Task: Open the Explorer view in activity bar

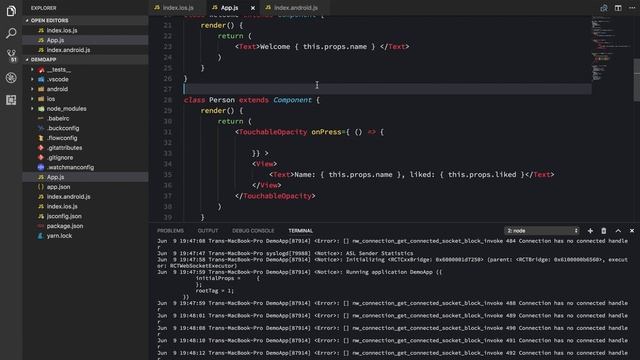Action: [x=11, y=11]
